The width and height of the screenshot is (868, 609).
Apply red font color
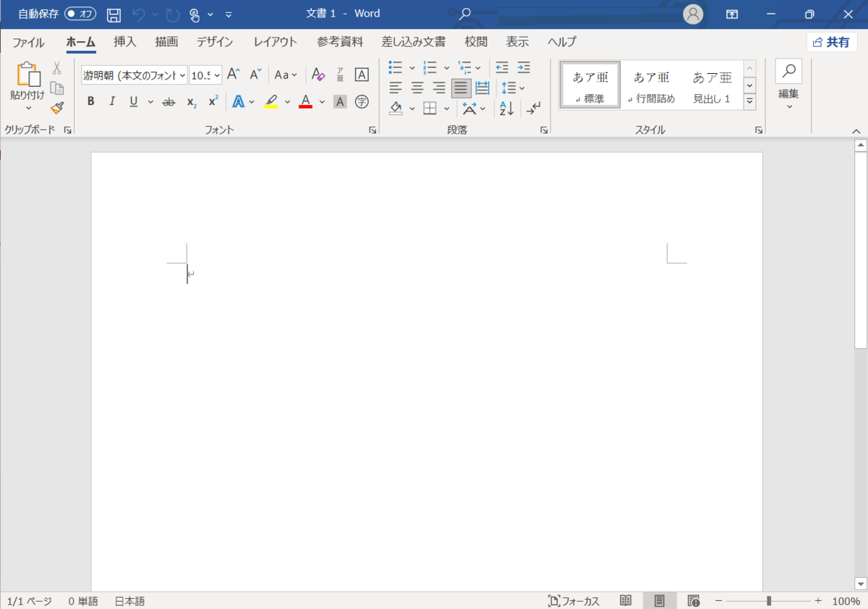coord(305,101)
